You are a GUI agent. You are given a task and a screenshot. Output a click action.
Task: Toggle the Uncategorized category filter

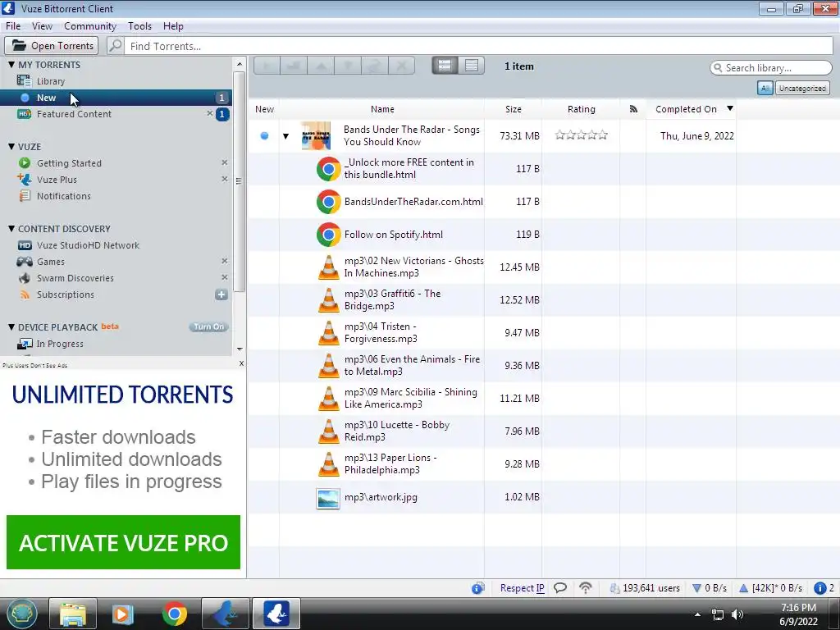802,88
